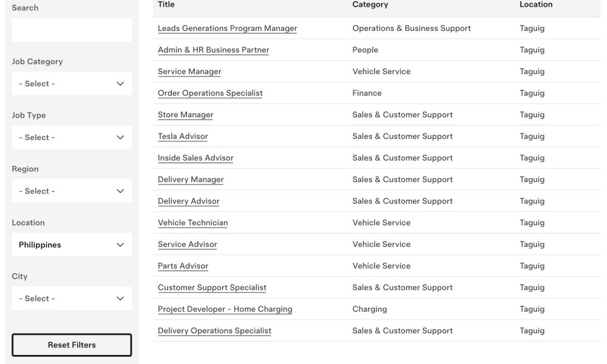View the Parts Advisor job
The height and width of the screenshot is (364, 607).
point(183,266)
